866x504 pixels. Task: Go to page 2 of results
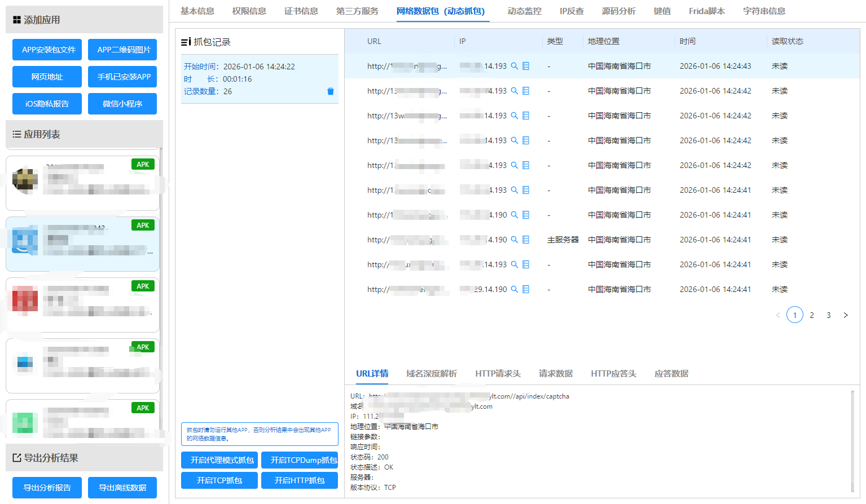pyautogui.click(x=812, y=315)
